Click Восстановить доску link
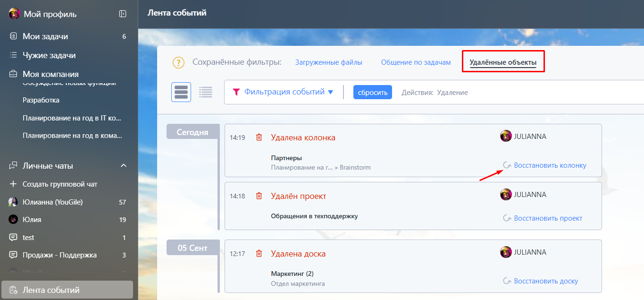644x300 pixels. [x=546, y=281]
